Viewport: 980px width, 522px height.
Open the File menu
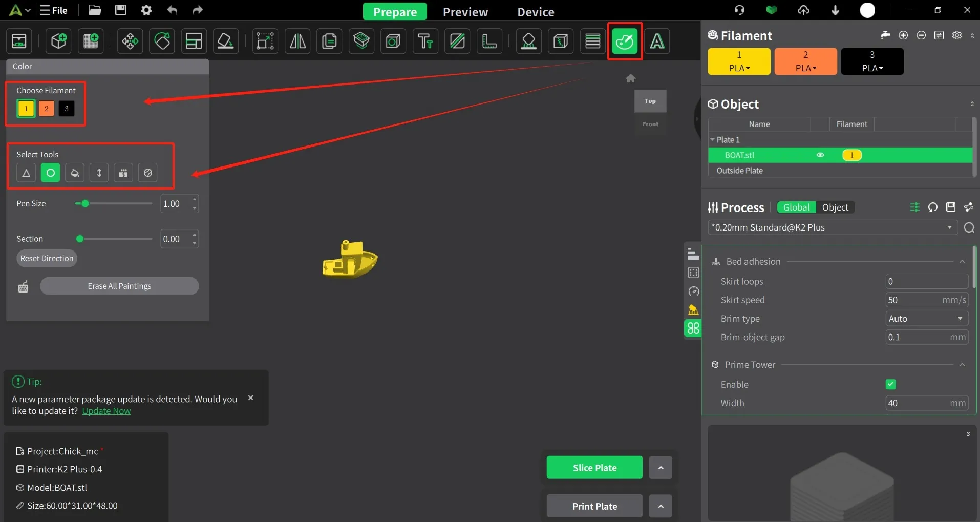(x=54, y=10)
